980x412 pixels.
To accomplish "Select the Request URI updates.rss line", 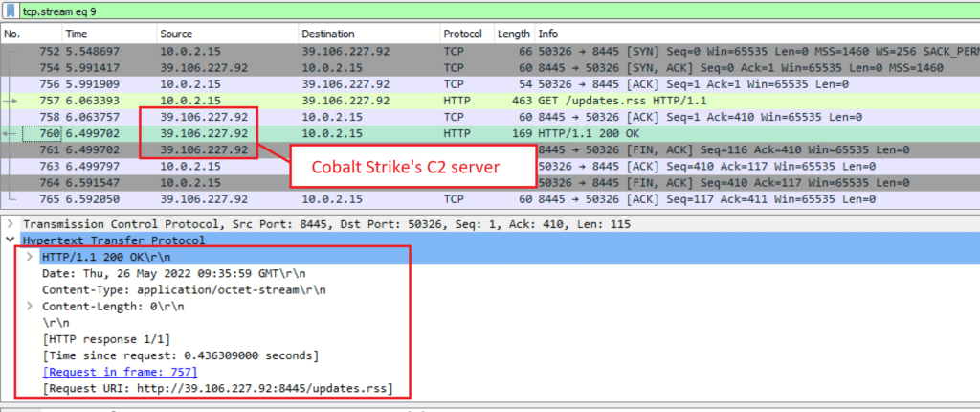I will 217,389.
